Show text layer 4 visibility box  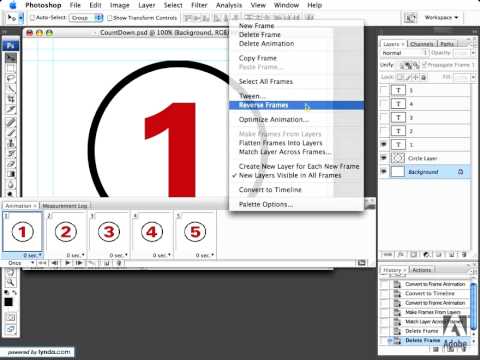384,104
